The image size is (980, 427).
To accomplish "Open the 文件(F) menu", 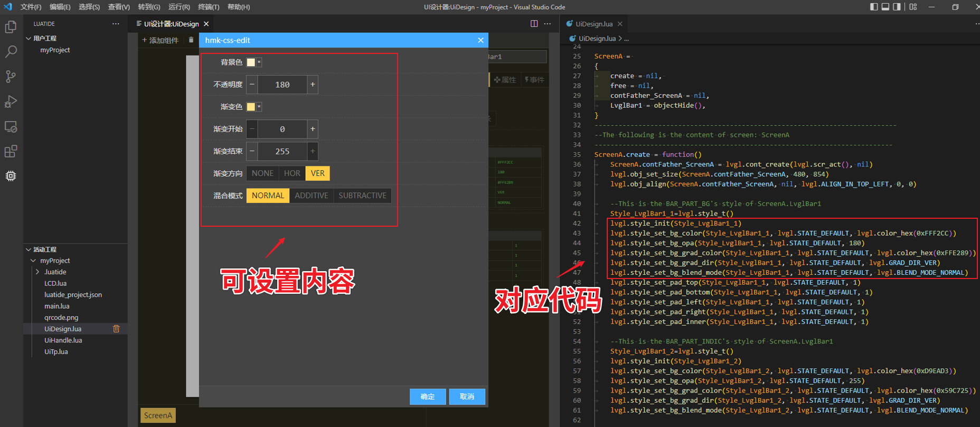I will (x=31, y=7).
